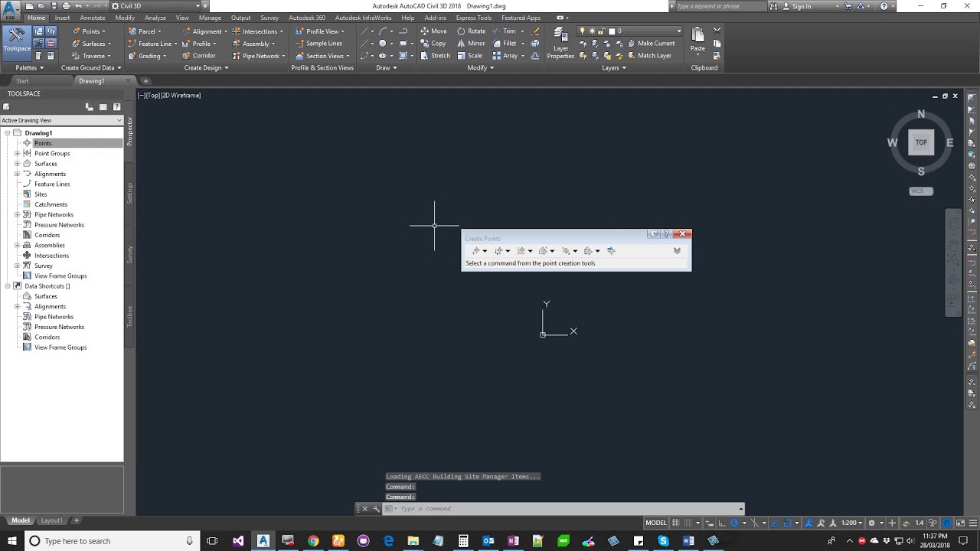
Task: Click the Cut icon in Clipboard panel
Action: [x=717, y=31]
